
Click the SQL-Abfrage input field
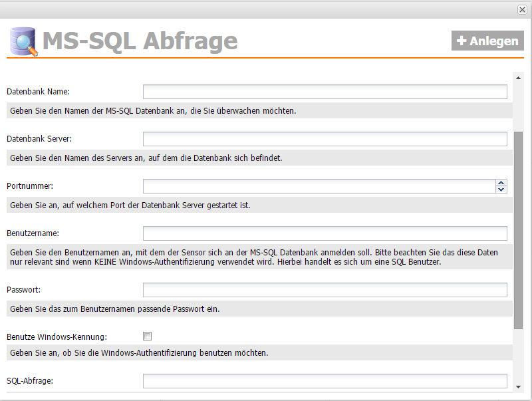(325, 381)
